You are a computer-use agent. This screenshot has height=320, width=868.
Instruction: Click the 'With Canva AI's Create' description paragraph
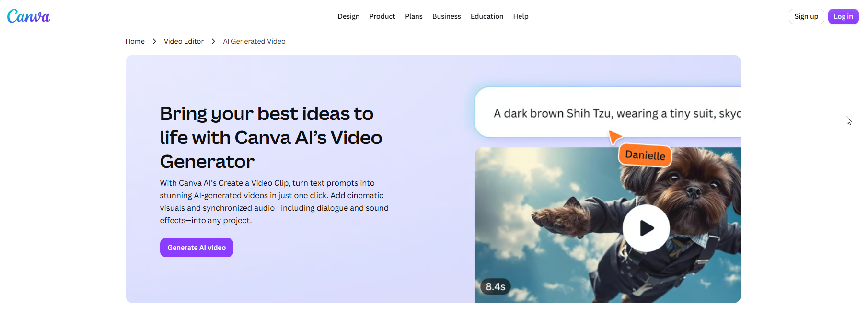coord(274,201)
